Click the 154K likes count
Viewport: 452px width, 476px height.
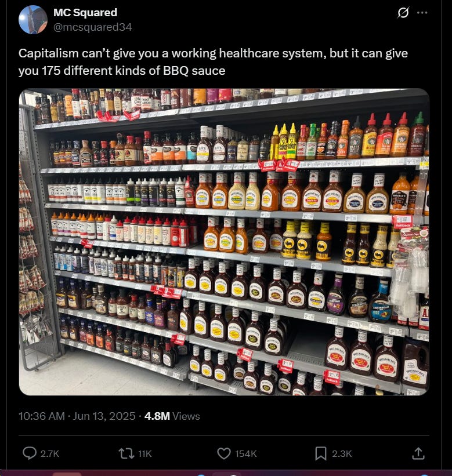pyautogui.click(x=246, y=453)
